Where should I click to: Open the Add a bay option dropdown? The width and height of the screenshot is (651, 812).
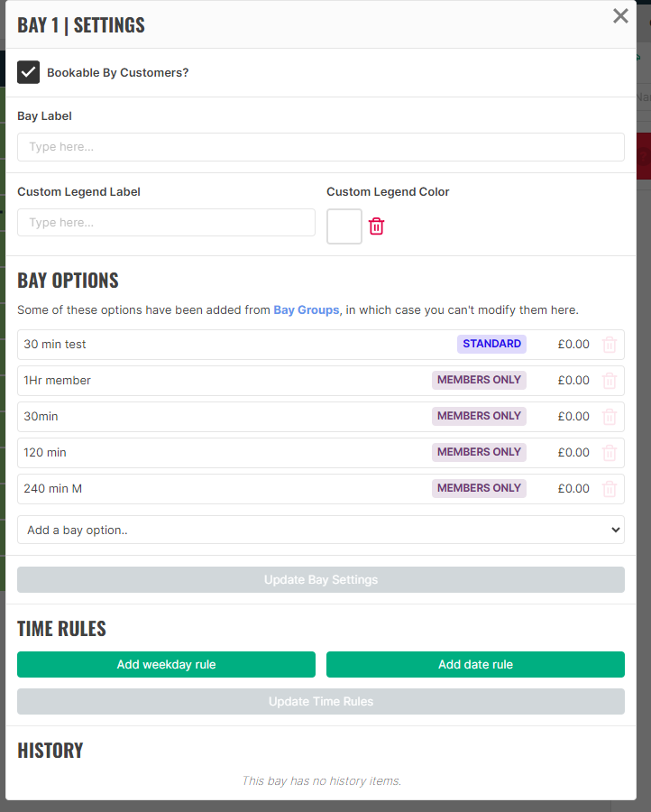pyautogui.click(x=321, y=530)
